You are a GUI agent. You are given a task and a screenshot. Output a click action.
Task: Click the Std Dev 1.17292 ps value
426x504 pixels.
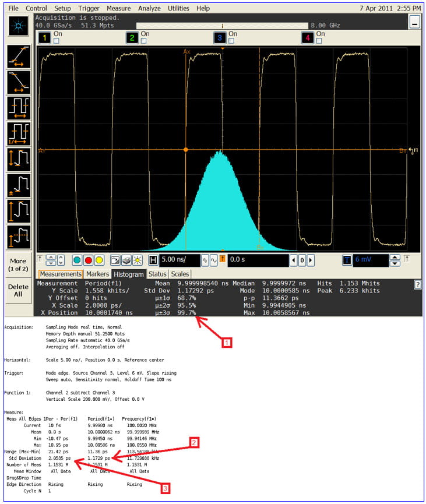click(x=195, y=291)
